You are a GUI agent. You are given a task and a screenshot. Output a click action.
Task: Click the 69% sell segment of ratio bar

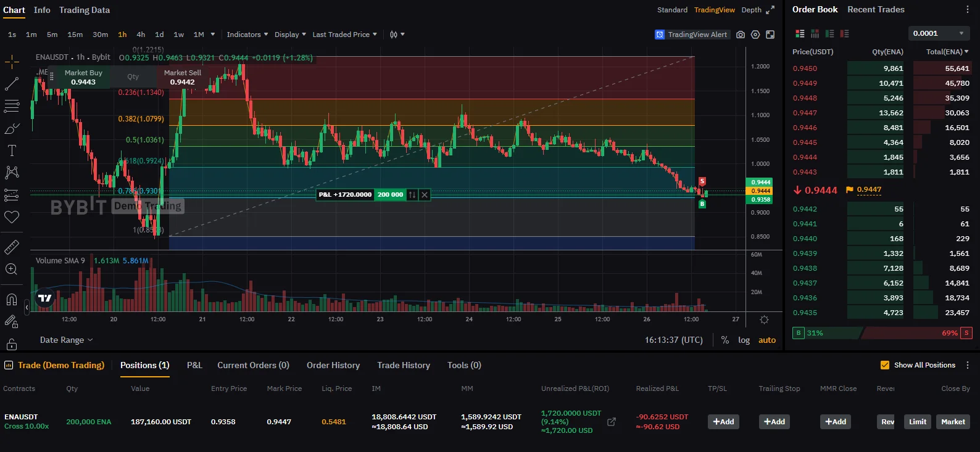tap(916, 333)
